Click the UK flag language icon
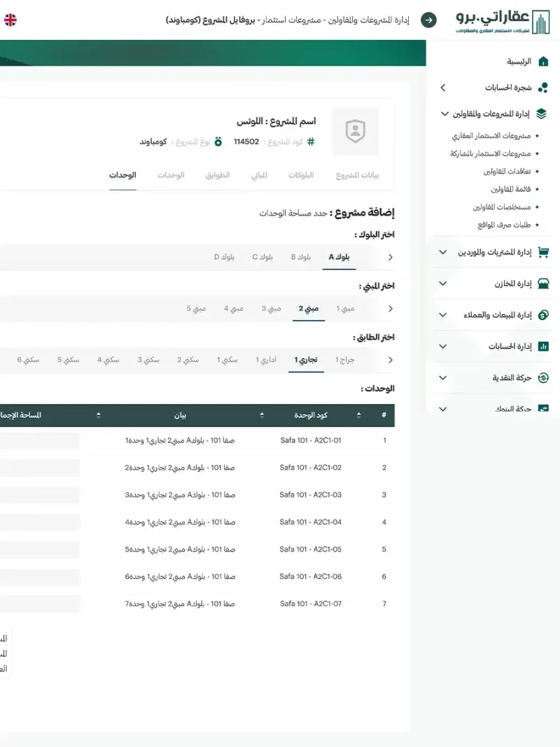 click(x=10, y=20)
